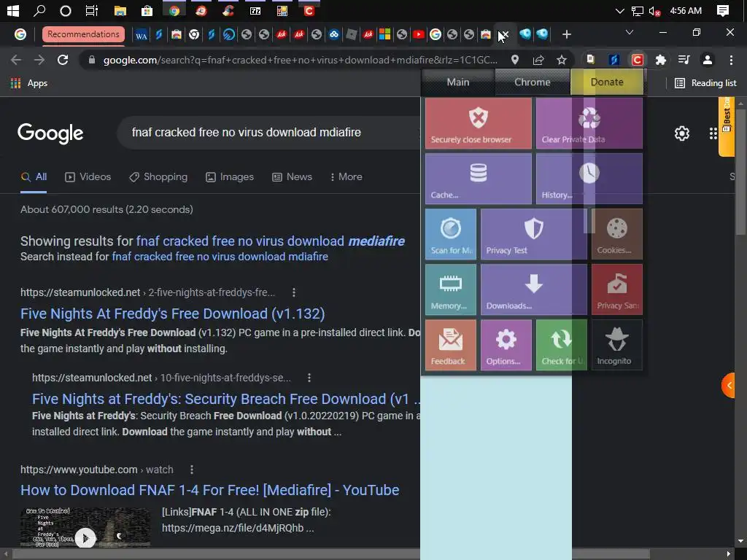
Task: Click the Recommendations tab group label
Action: [x=83, y=34]
